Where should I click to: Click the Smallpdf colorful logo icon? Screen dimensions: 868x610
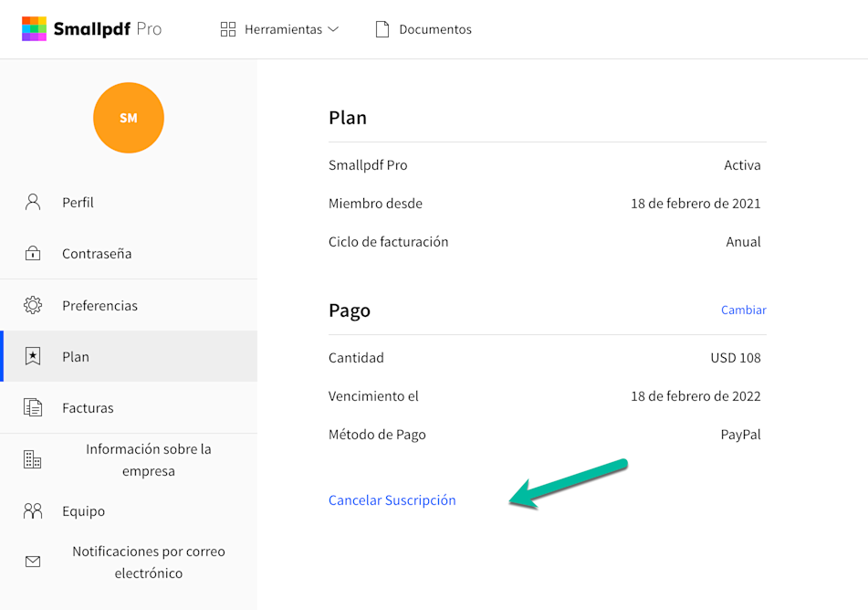[x=34, y=29]
